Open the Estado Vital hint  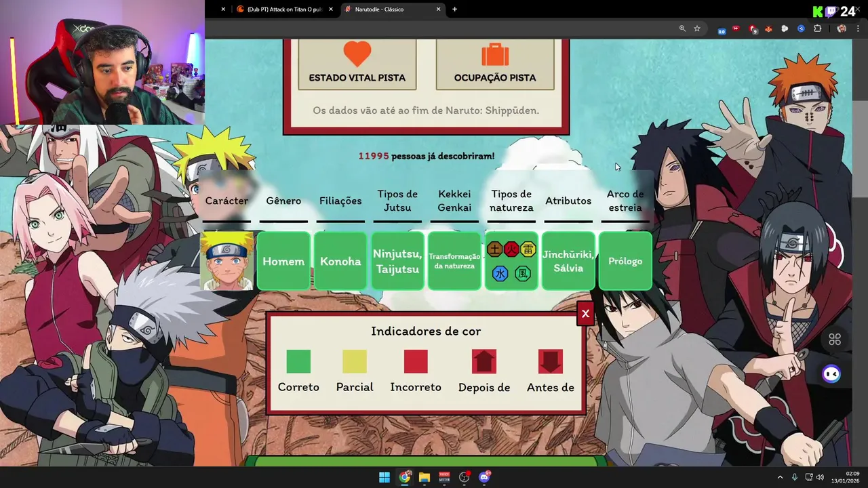tap(357, 65)
